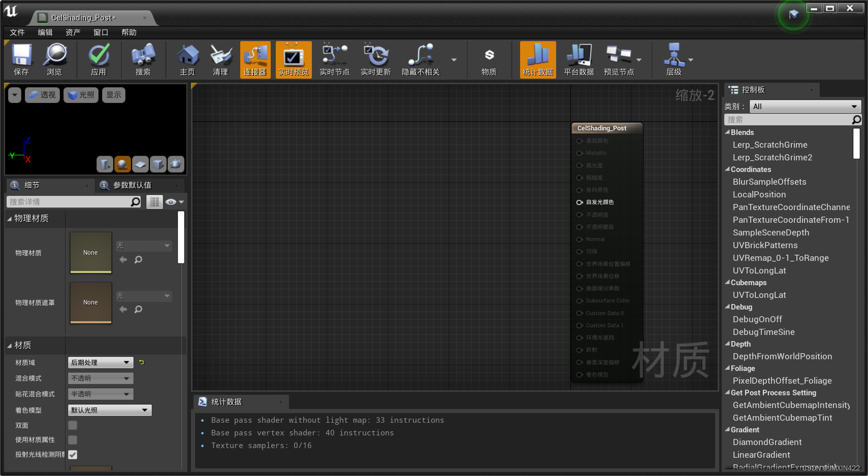Set preview mesh to cylinder
The image size is (868, 476).
tap(105, 164)
